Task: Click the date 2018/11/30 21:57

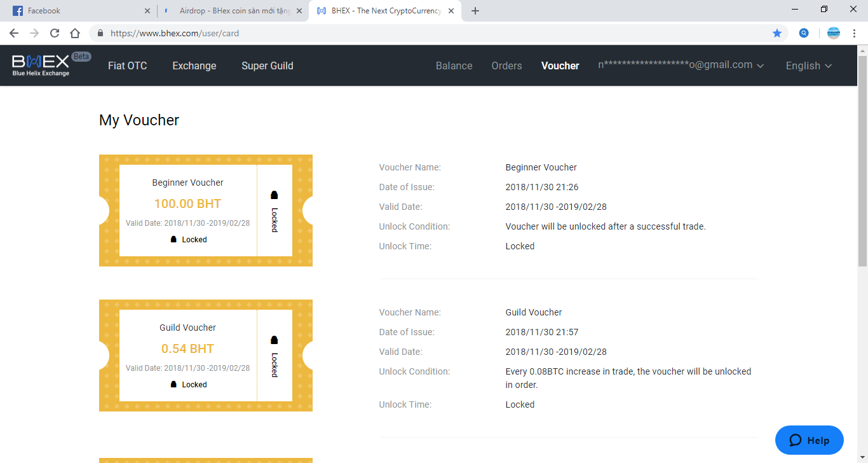Action: tap(542, 332)
